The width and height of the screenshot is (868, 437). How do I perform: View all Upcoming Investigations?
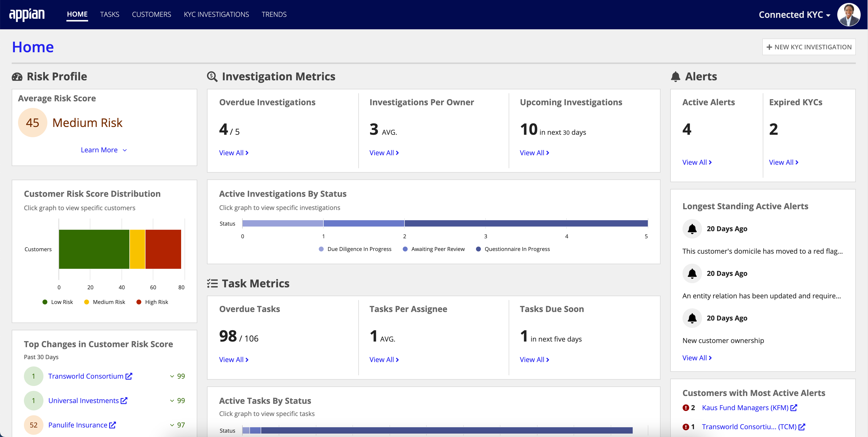534,153
